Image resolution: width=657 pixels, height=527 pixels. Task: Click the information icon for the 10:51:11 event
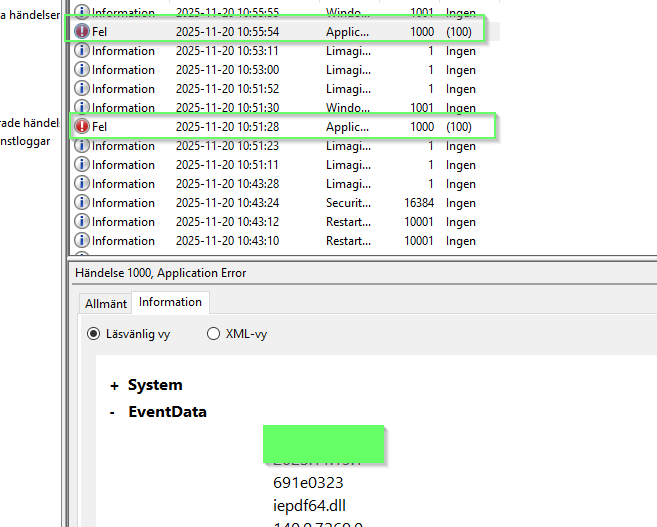(x=82, y=165)
